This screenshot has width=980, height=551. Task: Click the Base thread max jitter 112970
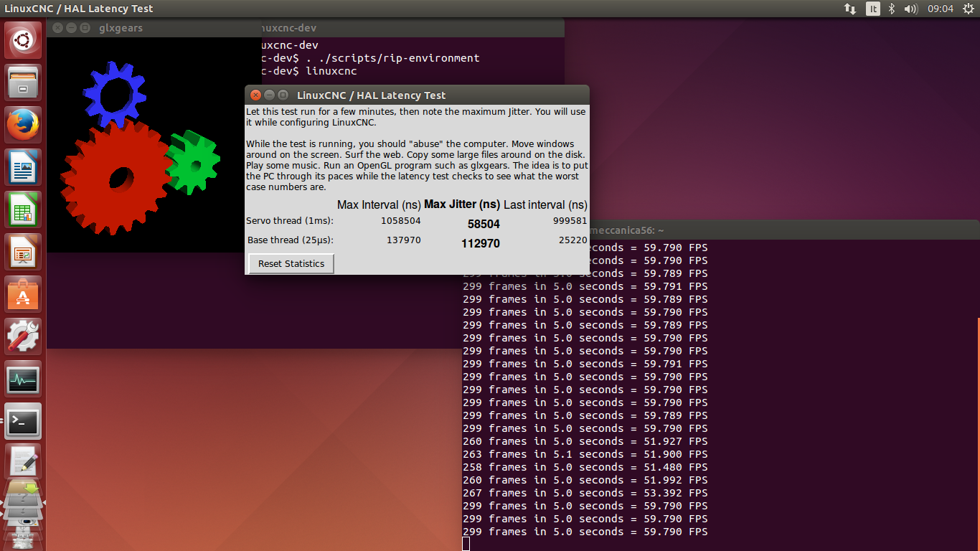coord(481,243)
